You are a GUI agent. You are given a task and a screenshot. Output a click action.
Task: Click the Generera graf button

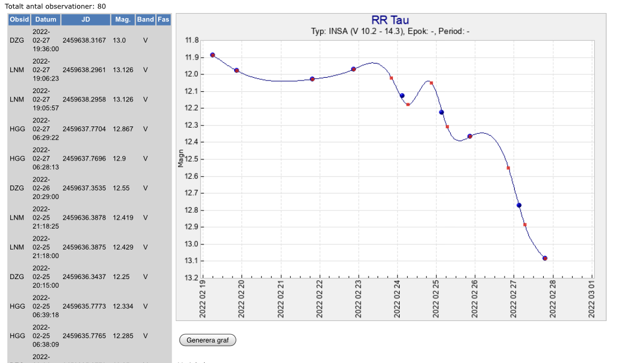pyautogui.click(x=207, y=340)
